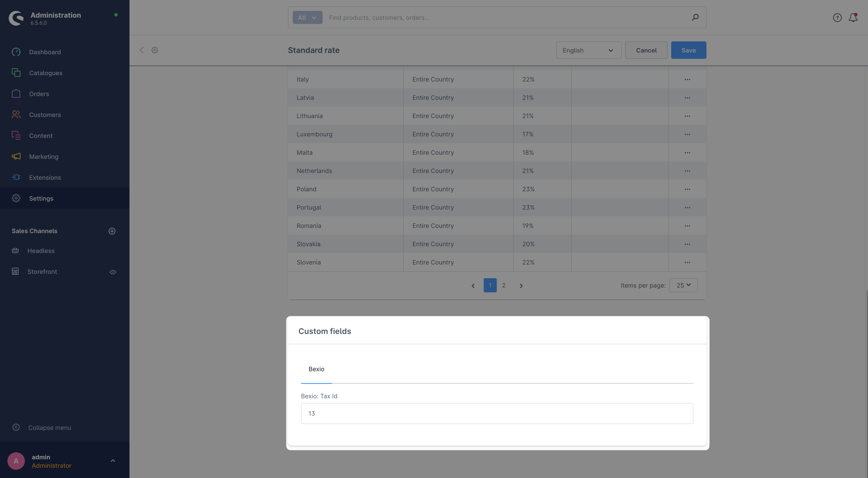
Task: Toggle Storefront eye visibility icon
Action: (113, 272)
